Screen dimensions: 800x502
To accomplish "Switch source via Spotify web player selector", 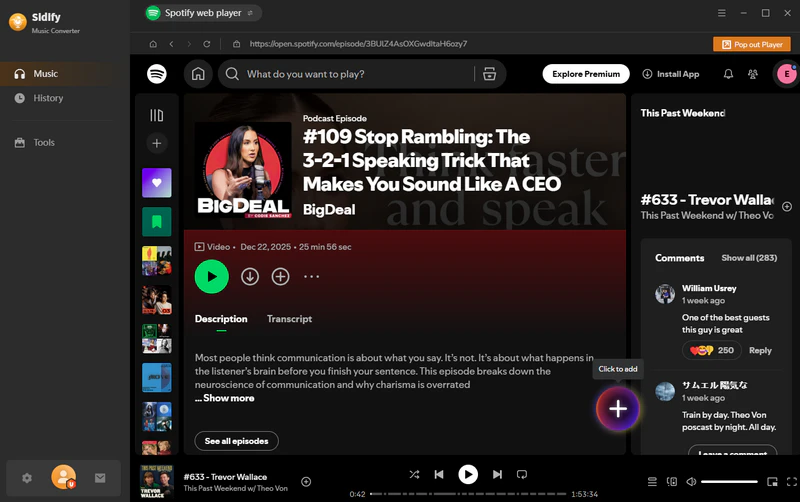I will pyautogui.click(x=203, y=13).
